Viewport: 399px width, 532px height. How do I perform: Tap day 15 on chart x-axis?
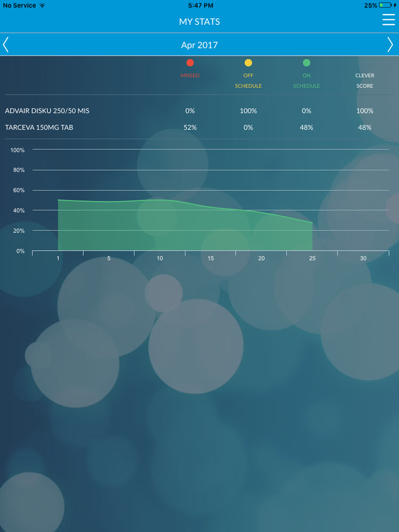[211, 258]
